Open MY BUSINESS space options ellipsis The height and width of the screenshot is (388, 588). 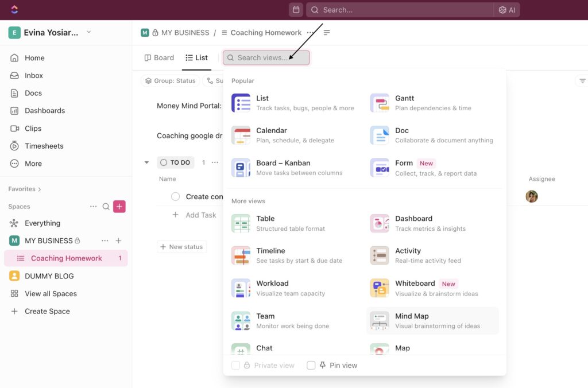coord(105,240)
